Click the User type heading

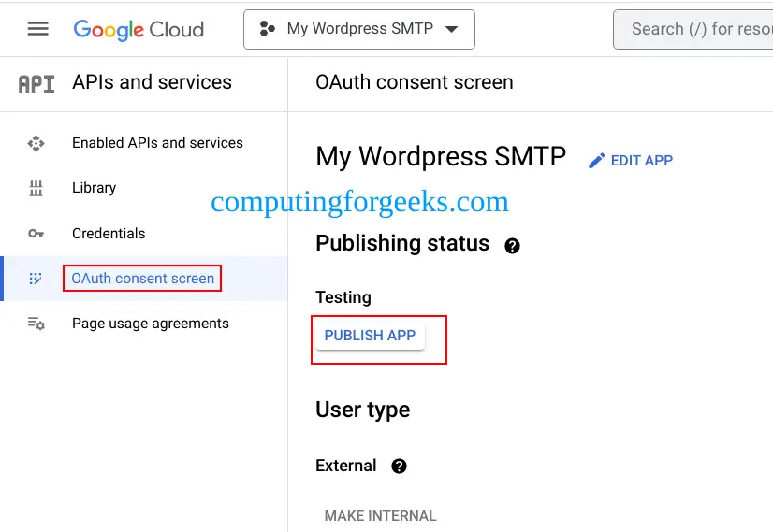(363, 410)
